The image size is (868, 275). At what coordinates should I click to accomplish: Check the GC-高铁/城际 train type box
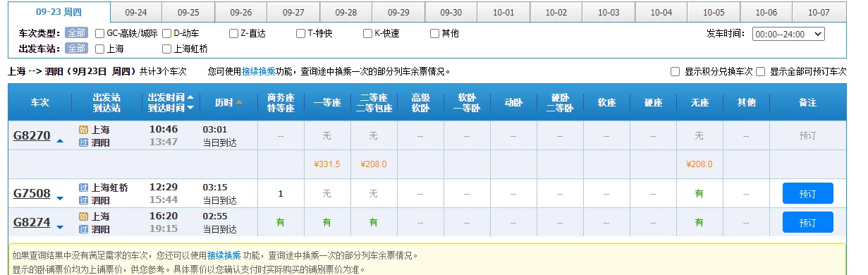[99, 33]
